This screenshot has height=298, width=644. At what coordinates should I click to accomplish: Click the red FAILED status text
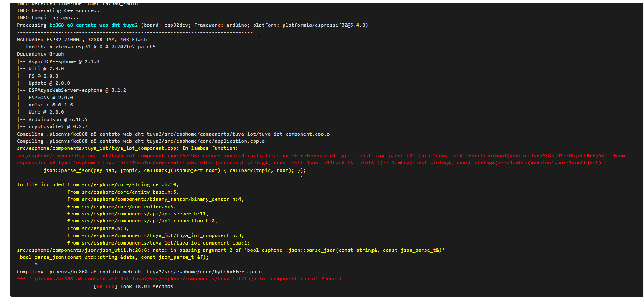[x=107, y=286]
